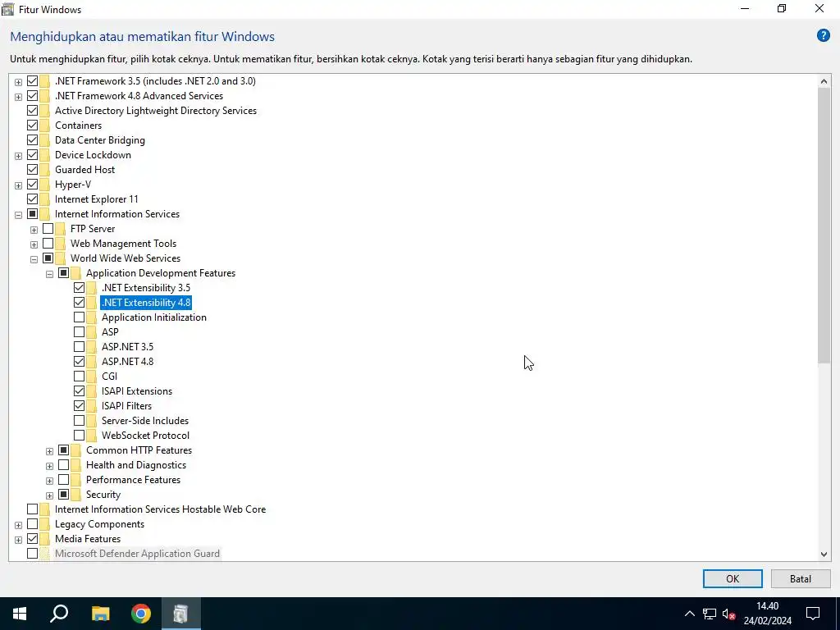Click the folder icon beside WebSocket Protocol

pyautogui.click(x=92, y=436)
